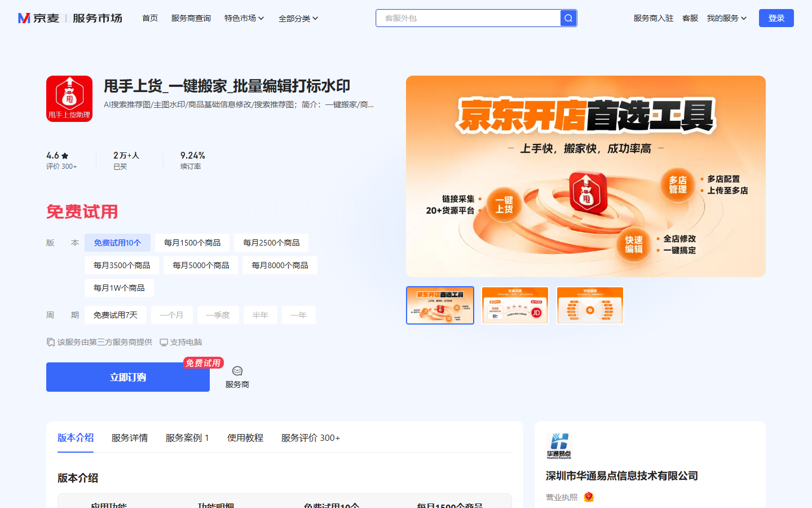Open 深圳市华通易点信息技术有限公司 company link
Image resolution: width=812 pixels, height=508 pixels.
[x=622, y=476]
